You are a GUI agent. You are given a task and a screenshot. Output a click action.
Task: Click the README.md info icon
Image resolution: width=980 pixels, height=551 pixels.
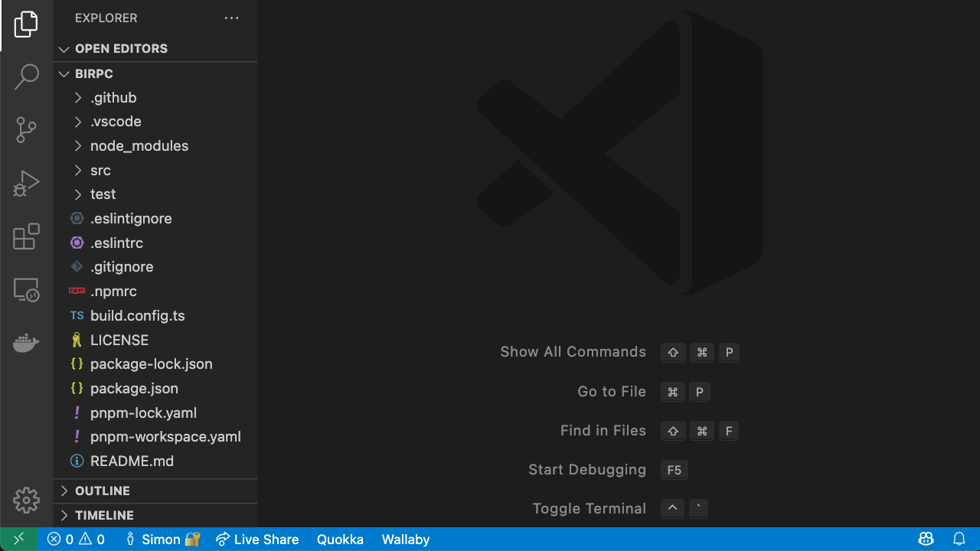tap(77, 461)
